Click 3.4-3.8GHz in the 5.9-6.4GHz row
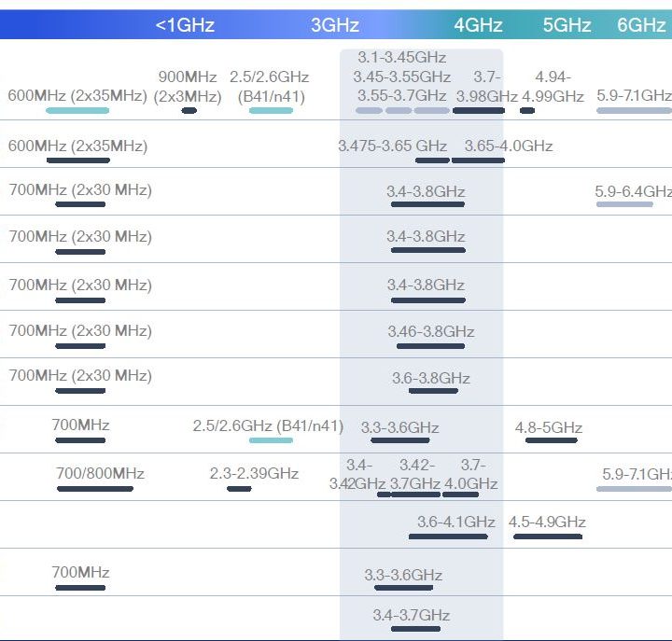The height and width of the screenshot is (641, 672). pyautogui.click(x=426, y=191)
